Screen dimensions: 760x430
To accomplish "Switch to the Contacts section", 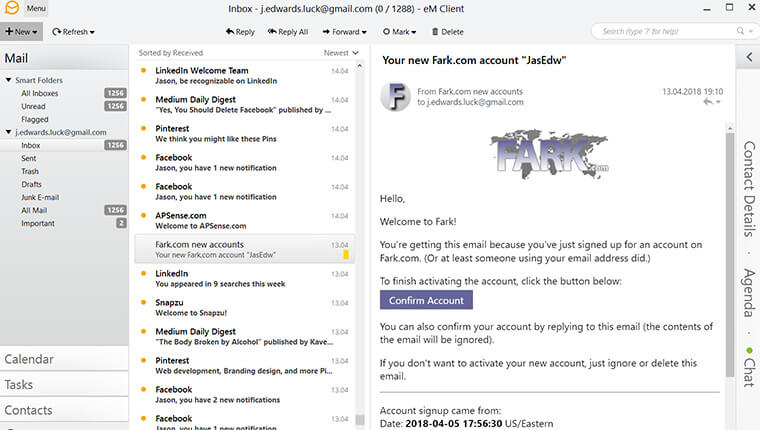I will pyautogui.click(x=64, y=410).
